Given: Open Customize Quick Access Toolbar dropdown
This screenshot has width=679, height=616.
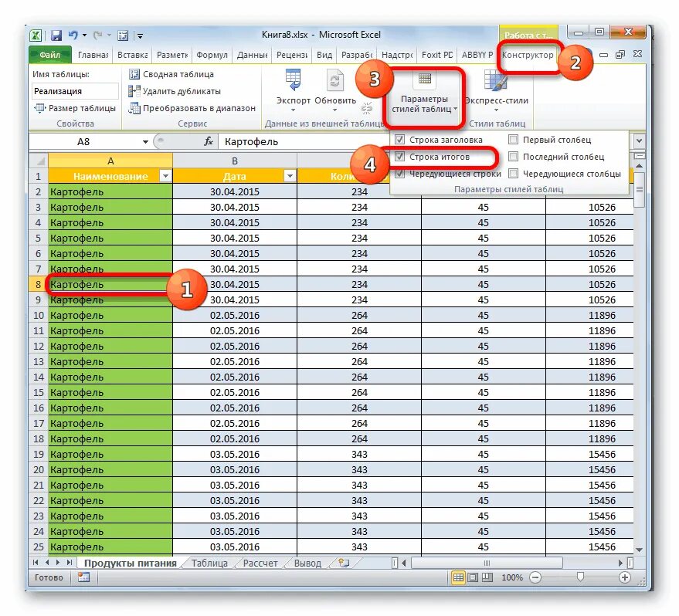Looking at the screenshot, I should 140,36.
